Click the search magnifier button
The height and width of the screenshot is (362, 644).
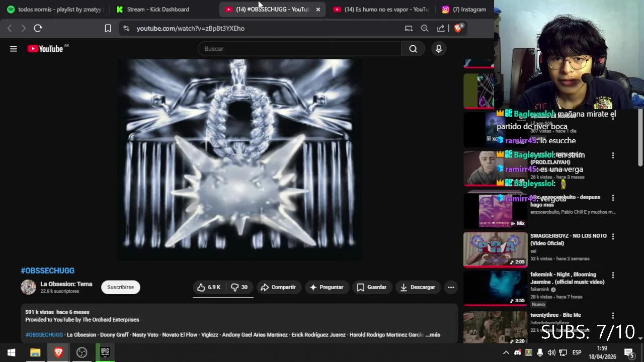point(413,49)
